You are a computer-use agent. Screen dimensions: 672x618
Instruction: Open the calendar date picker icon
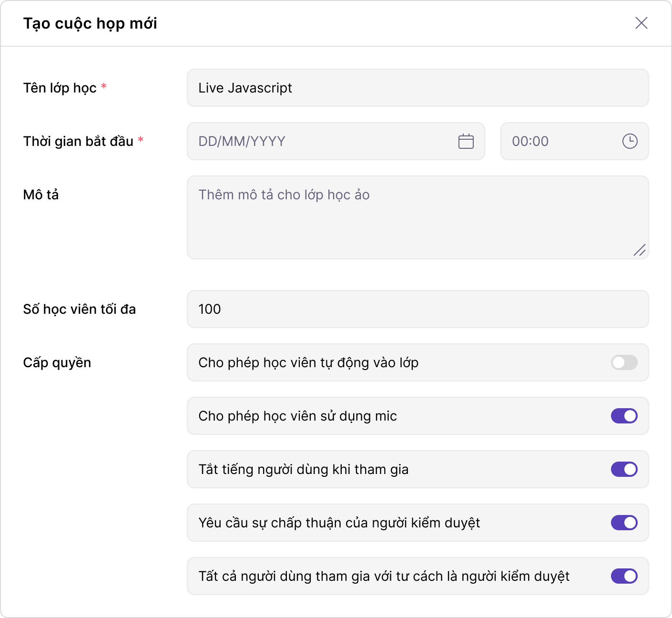[x=466, y=141]
